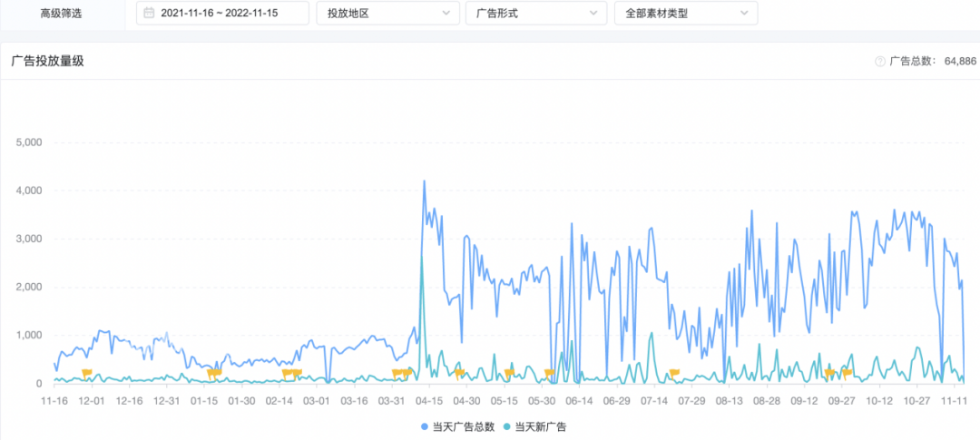
Task: Click the 2,000 y-axis label
Action: (x=27, y=287)
